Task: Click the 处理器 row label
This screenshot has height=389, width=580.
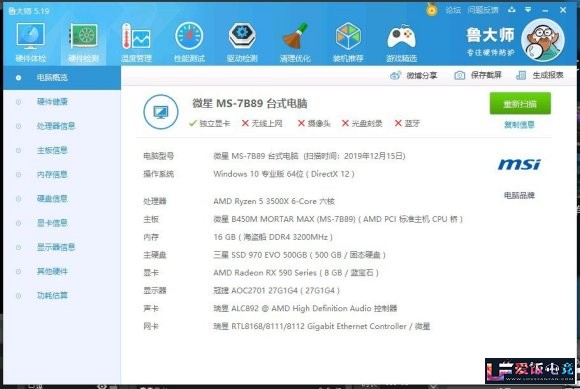Action: click(155, 201)
